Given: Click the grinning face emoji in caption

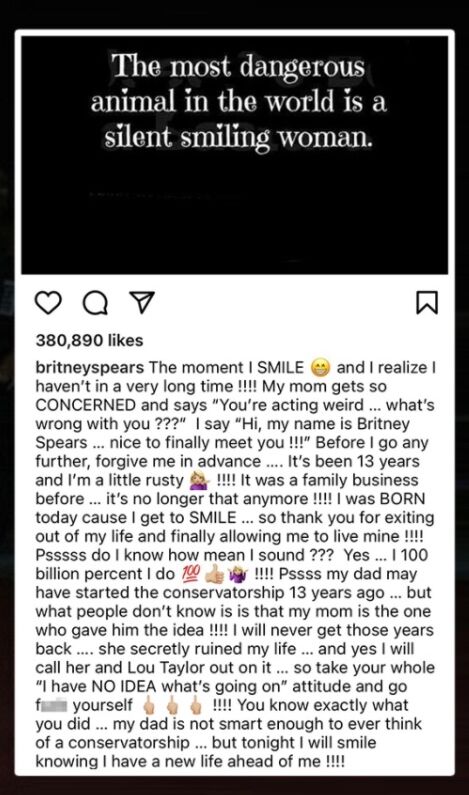Looking at the screenshot, I should pyautogui.click(x=320, y=368).
